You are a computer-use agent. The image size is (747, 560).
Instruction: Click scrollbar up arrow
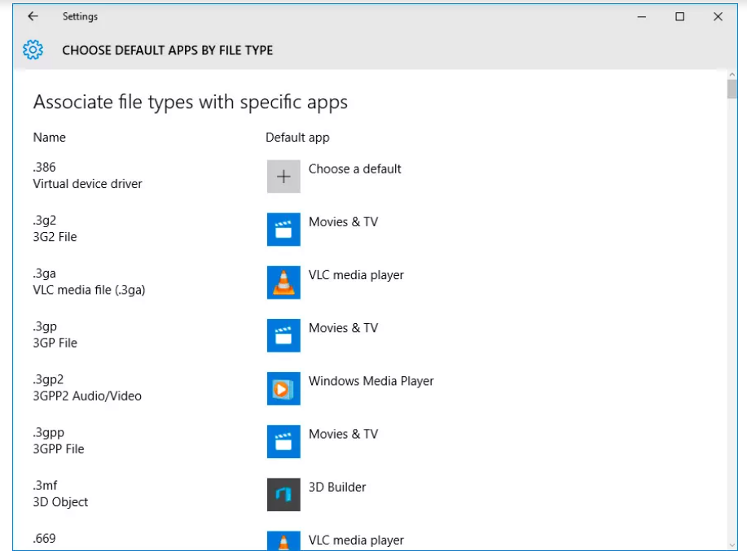pyautogui.click(x=732, y=76)
